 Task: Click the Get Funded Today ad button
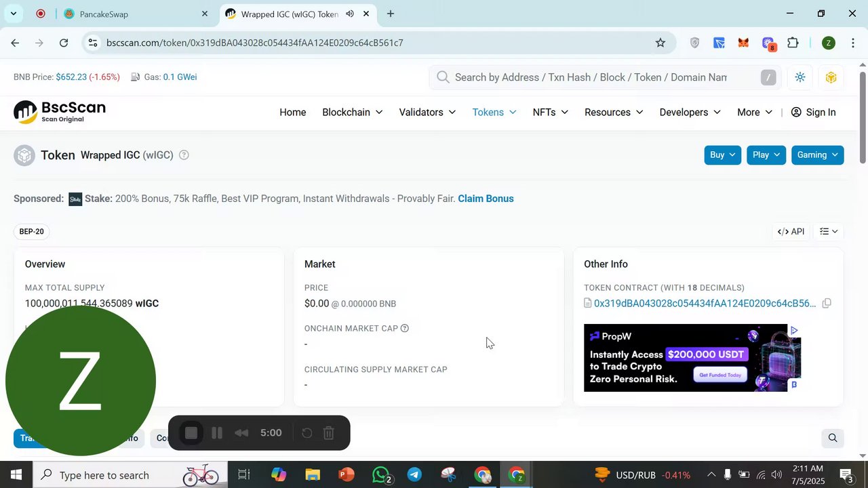point(720,375)
